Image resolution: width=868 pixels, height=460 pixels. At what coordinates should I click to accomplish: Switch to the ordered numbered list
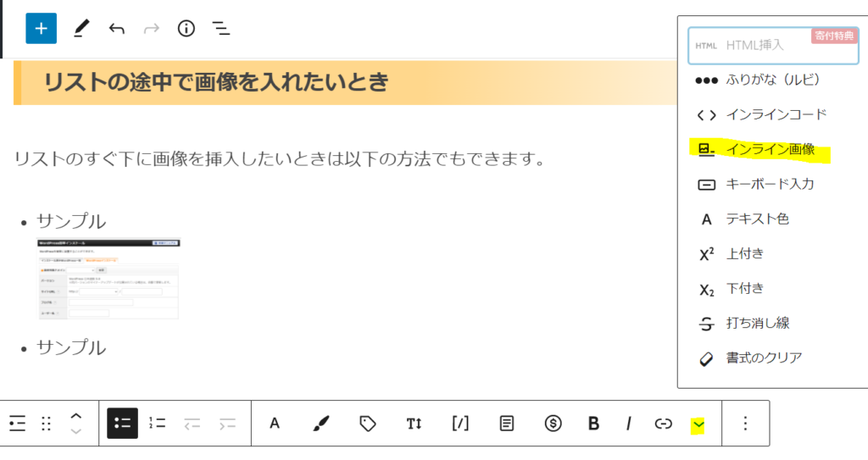click(x=157, y=424)
